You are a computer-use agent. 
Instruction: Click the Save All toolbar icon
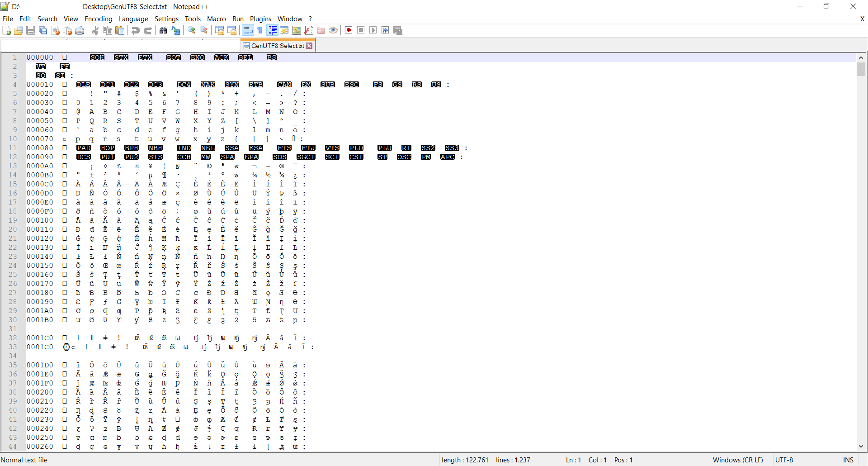42,30
